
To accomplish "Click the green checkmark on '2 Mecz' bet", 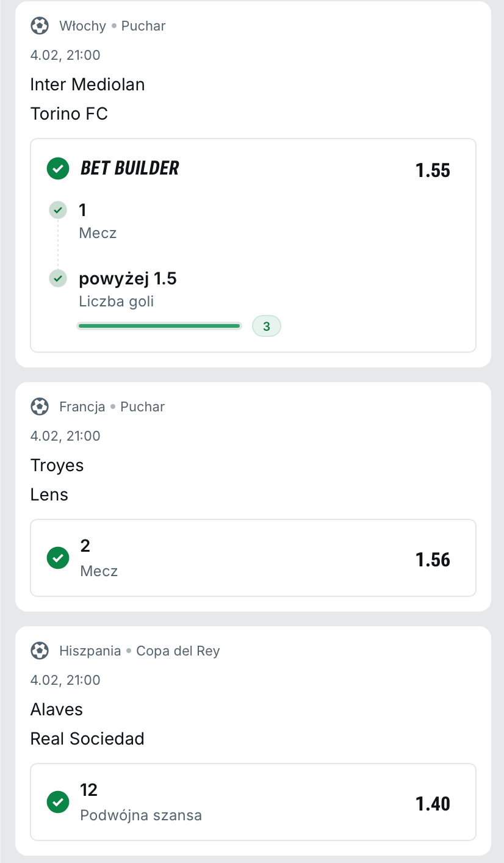I will pos(58,558).
